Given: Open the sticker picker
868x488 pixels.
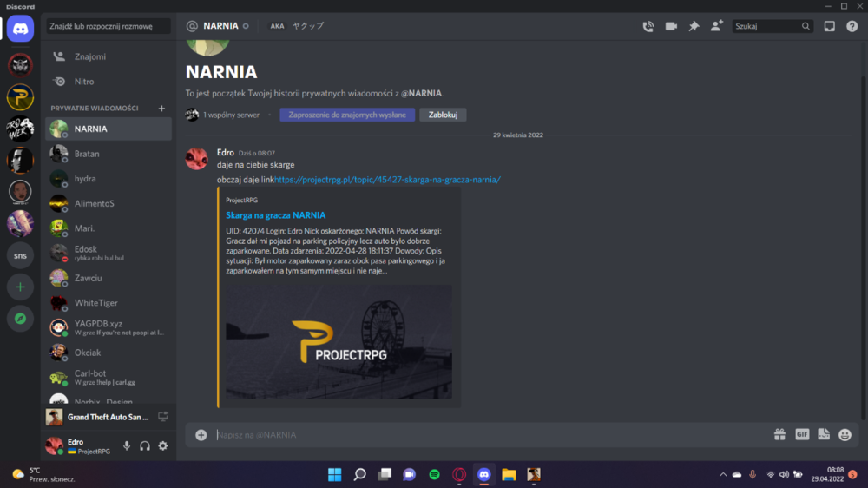Looking at the screenshot, I should pos(824,435).
